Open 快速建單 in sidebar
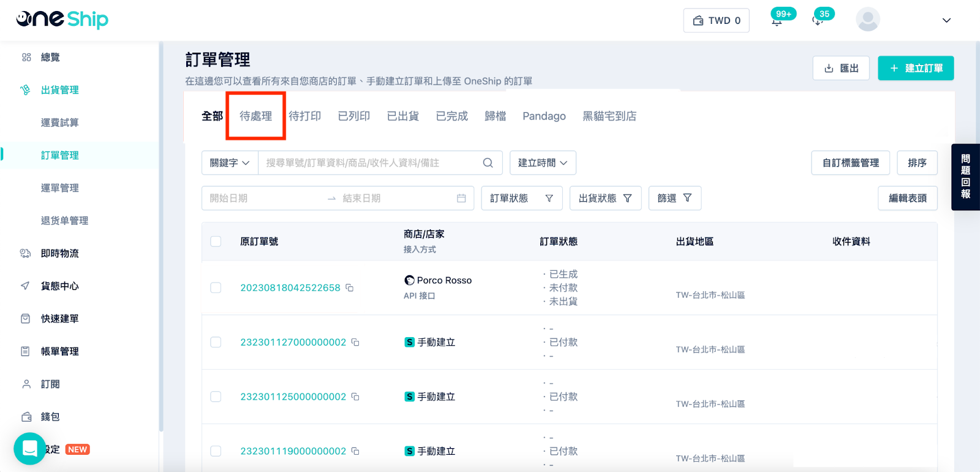 59,319
